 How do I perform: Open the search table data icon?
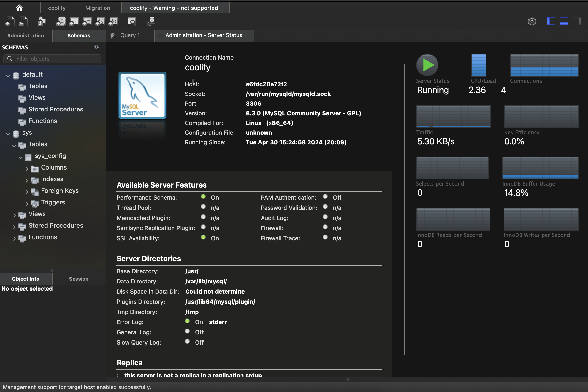point(132,22)
